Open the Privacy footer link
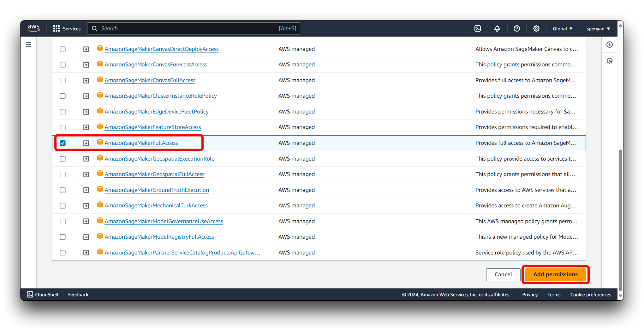Image resolution: width=644 pixels, height=331 pixels. coord(530,294)
